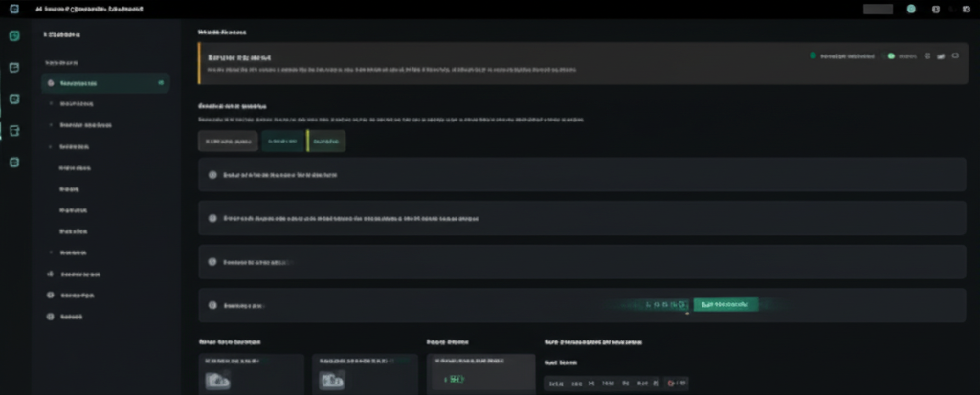Select the first option row's circle
The width and height of the screenshot is (980, 395).
212,176
